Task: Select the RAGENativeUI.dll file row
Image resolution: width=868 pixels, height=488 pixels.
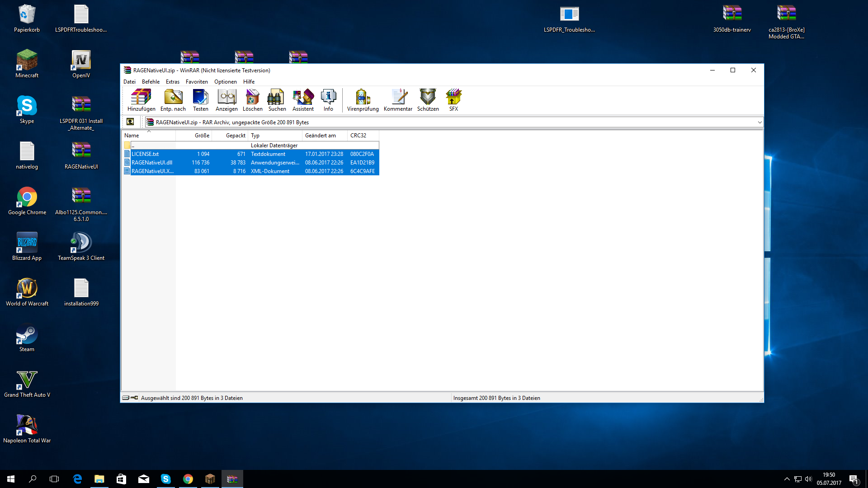Action: pos(152,163)
